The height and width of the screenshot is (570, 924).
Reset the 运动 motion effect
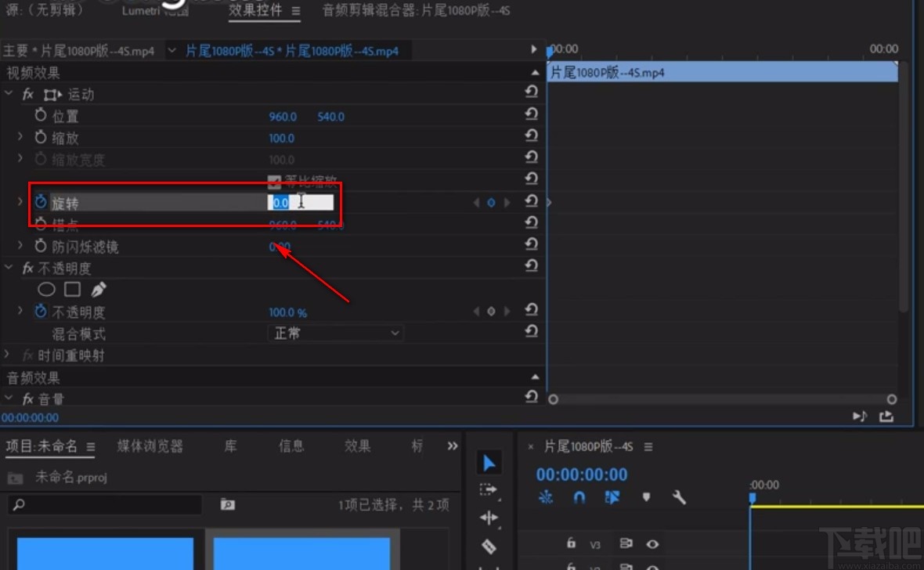[x=531, y=92]
